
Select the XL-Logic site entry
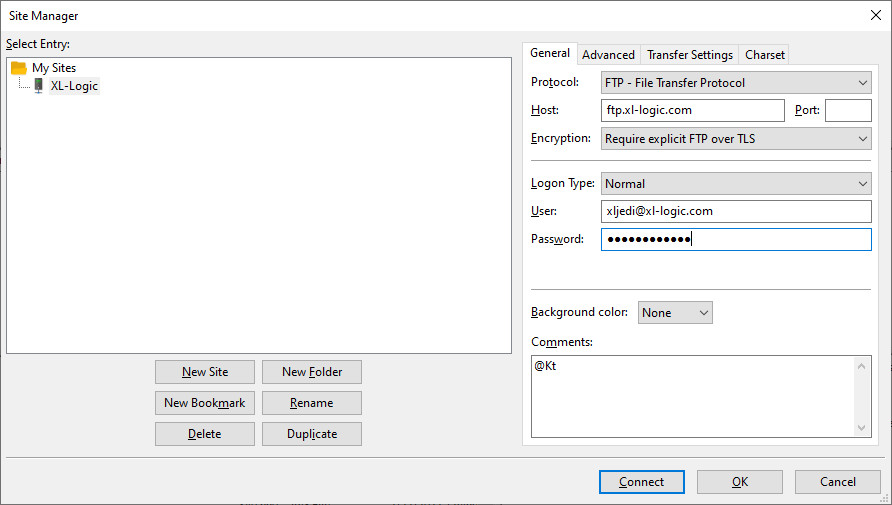pos(74,86)
